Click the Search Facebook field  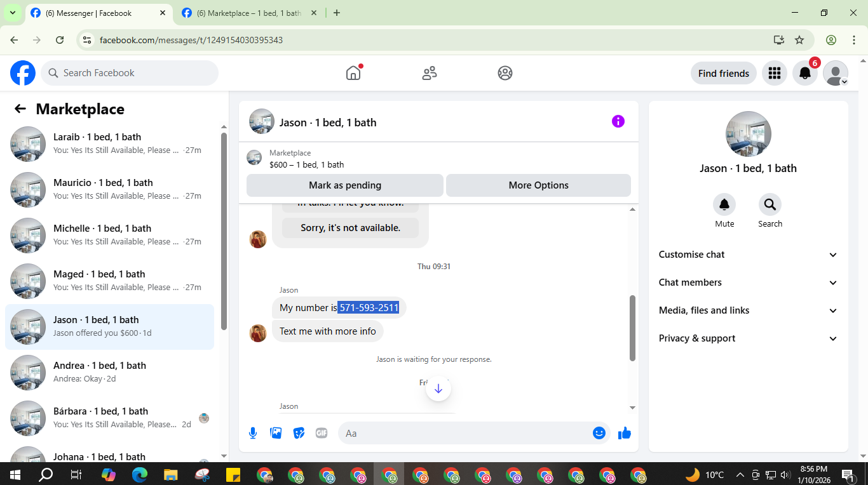coord(130,73)
